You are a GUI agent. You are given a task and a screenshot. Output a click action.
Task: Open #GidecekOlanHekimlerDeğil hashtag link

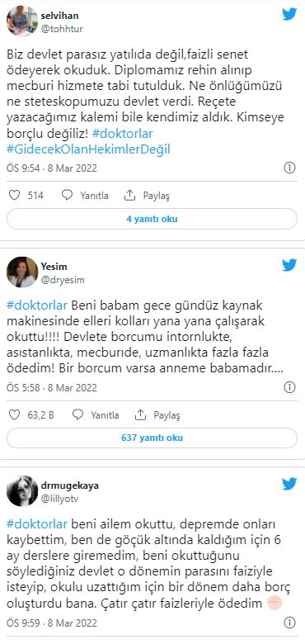click(88, 149)
